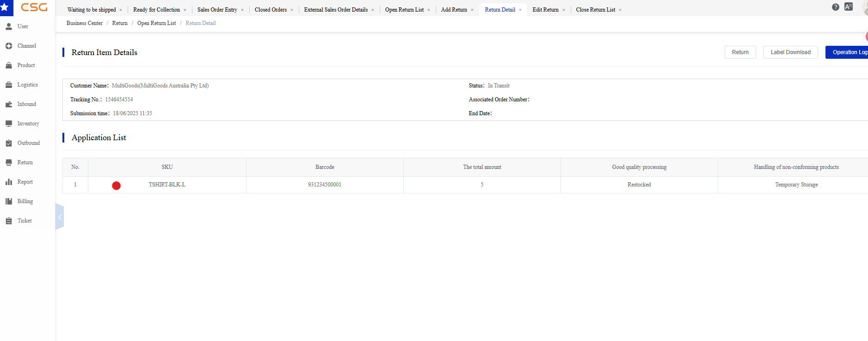The height and width of the screenshot is (341, 868).
Task: Switch to the Edit Return tab
Action: click(x=546, y=10)
